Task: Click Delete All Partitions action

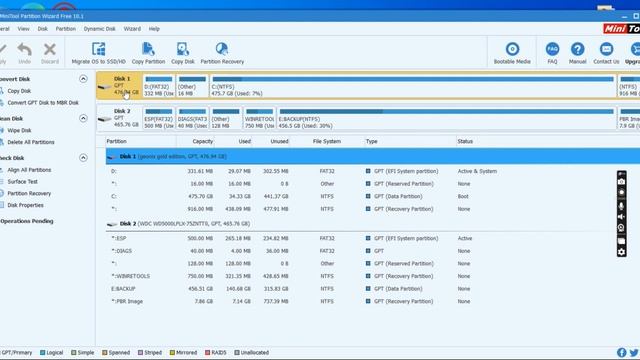Action: tap(31, 142)
